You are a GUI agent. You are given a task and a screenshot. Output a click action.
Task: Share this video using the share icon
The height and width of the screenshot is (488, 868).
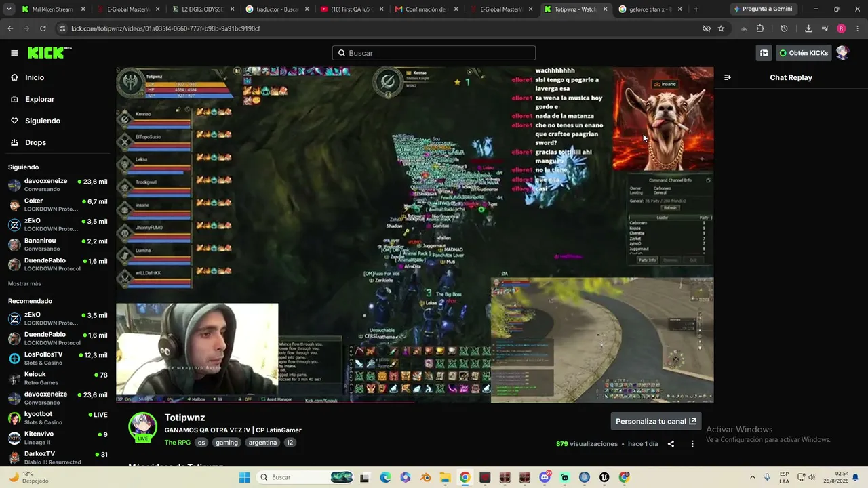pyautogui.click(x=671, y=444)
